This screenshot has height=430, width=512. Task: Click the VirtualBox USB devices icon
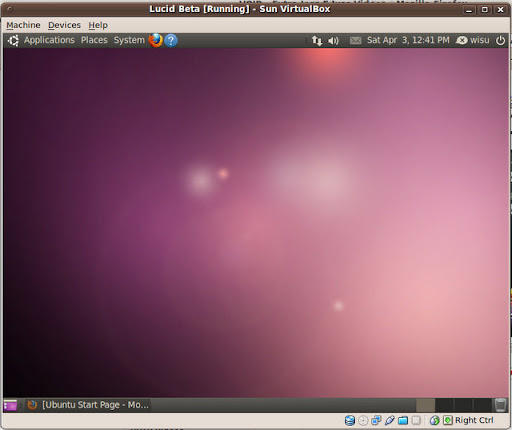[389, 420]
